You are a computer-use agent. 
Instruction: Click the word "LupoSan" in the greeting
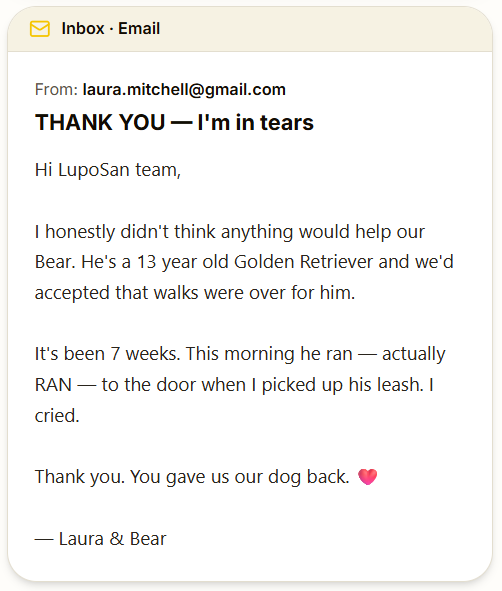point(94,170)
